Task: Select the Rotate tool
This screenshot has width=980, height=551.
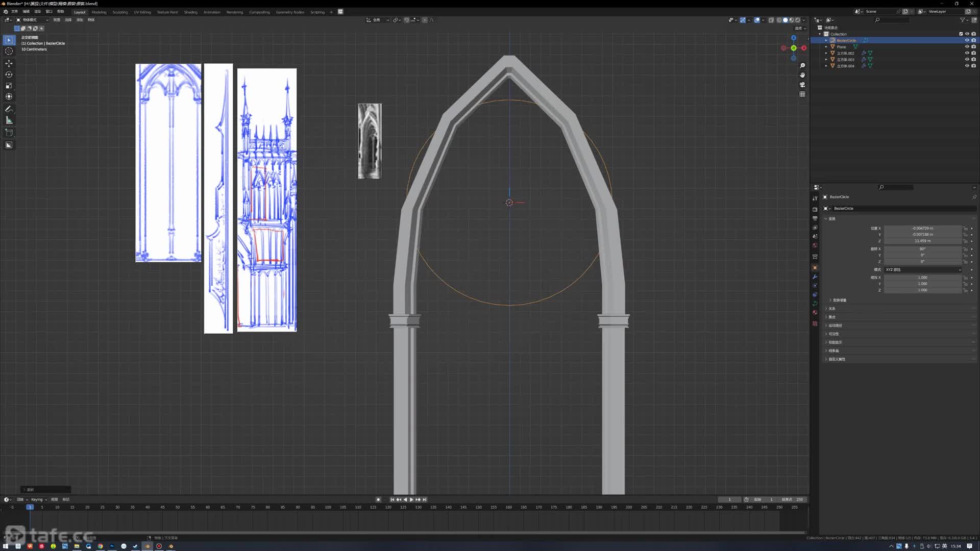Action: 9,74
